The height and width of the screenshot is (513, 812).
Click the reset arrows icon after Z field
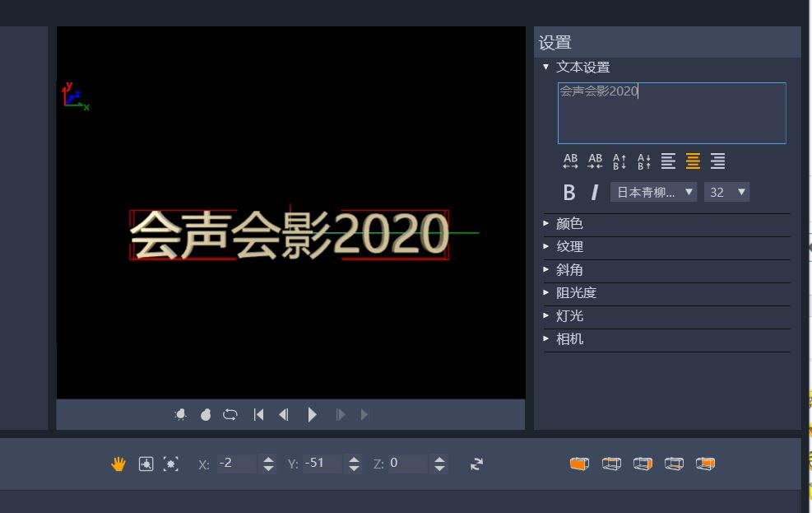click(x=476, y=464)
